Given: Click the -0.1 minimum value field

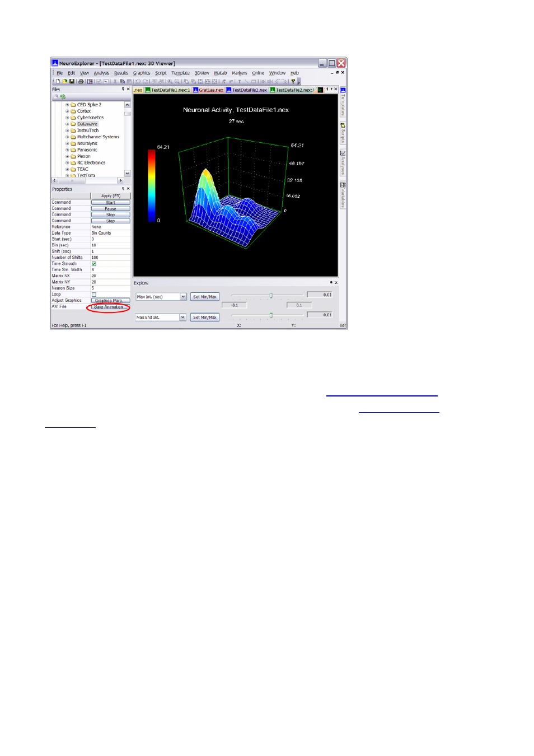Looking at the screenshot, I should click(235, 305).
